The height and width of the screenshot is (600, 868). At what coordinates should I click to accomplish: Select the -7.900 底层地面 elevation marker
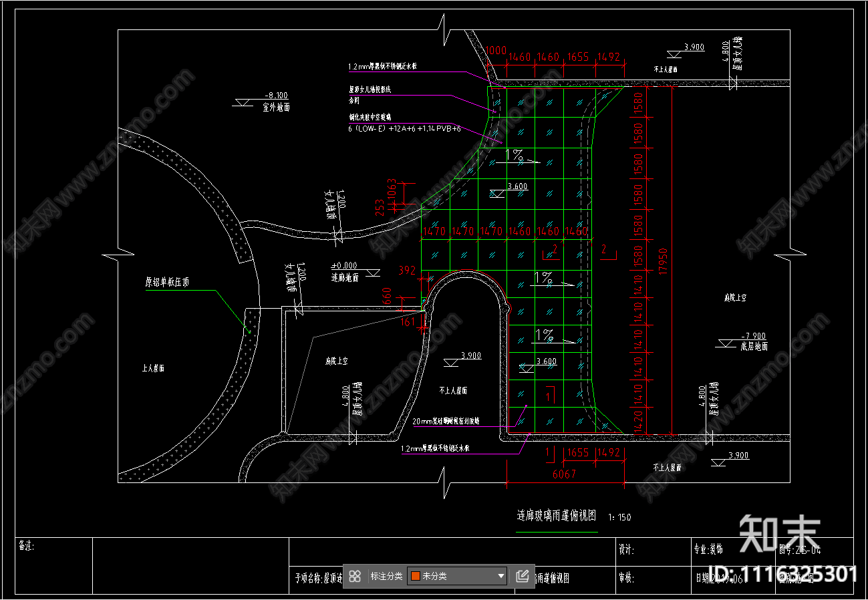pos(753,336)
